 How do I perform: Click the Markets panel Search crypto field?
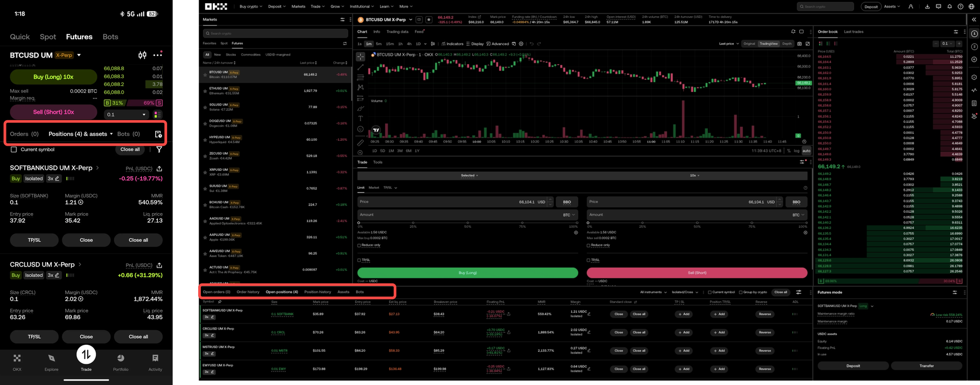point(275,33)
